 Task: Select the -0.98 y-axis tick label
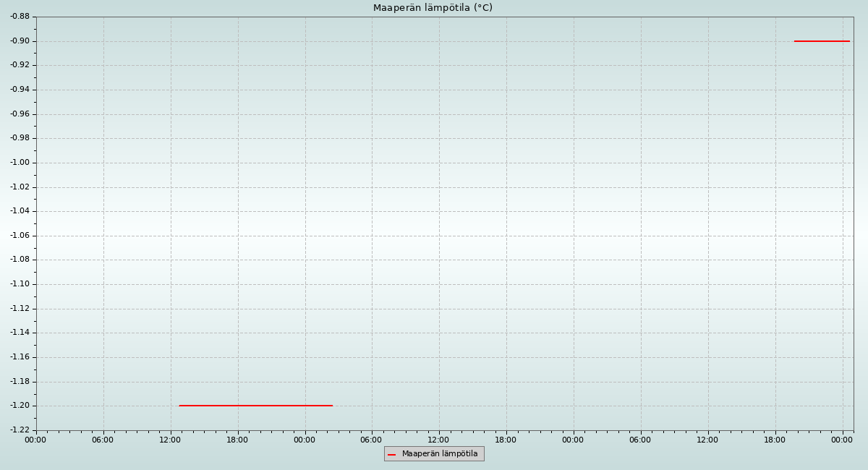coord(20,138)
